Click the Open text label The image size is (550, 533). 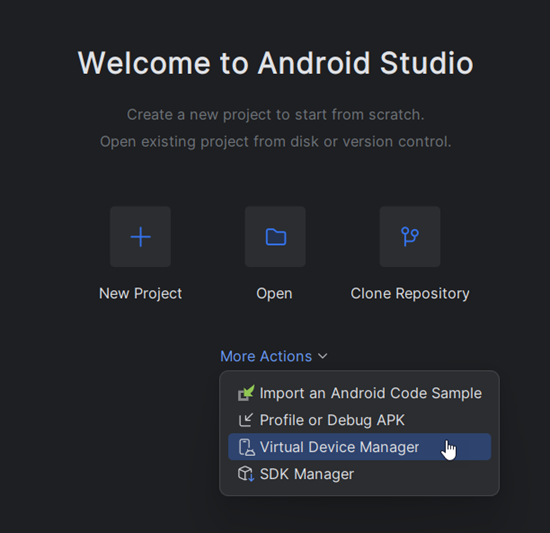[x=274, y=294]
